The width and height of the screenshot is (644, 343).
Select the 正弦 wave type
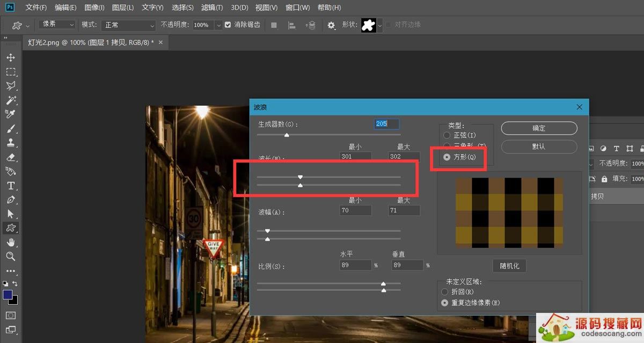447,135
